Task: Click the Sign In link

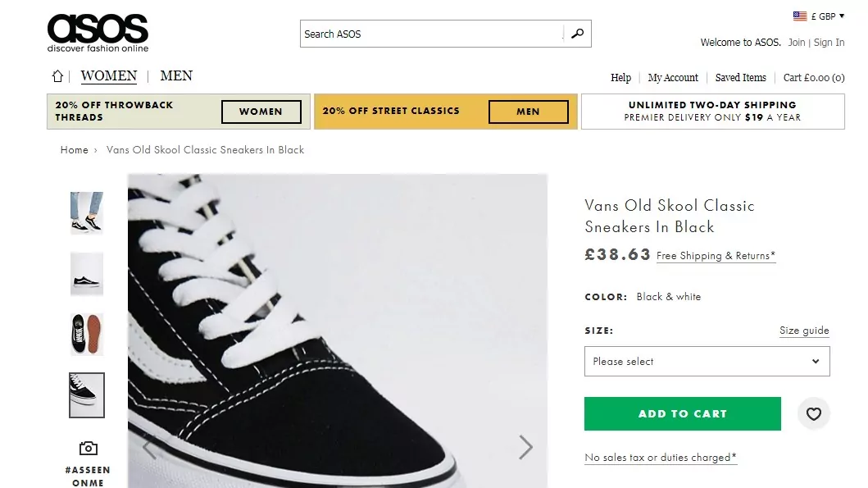Action: tap(829, 42)
